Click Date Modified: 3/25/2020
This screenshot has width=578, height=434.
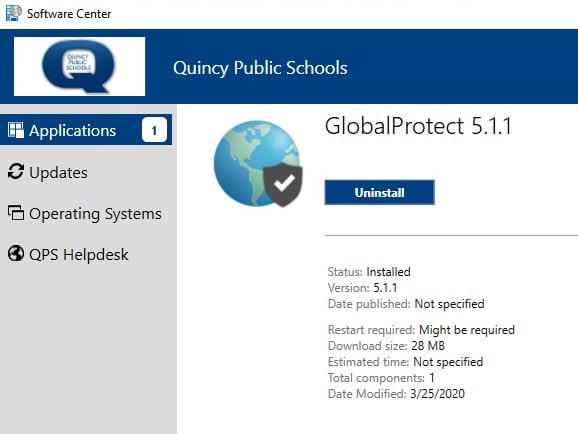click(x=396, y=394)
